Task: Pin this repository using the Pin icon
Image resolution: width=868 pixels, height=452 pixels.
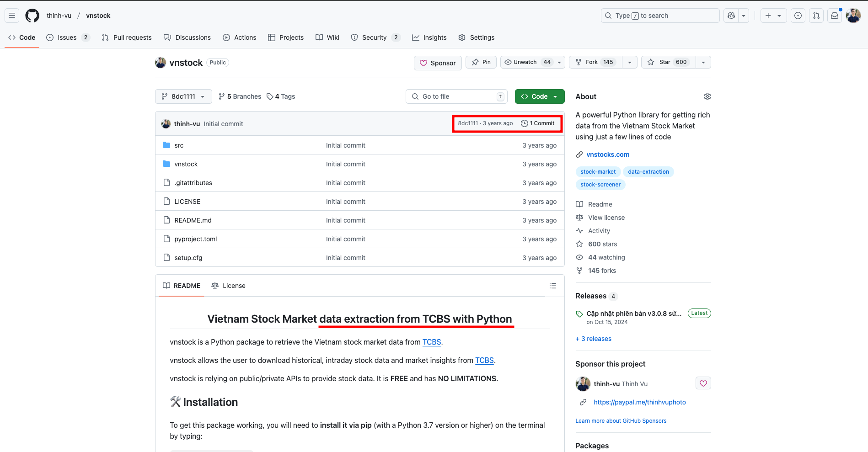Action: point(481,62)
